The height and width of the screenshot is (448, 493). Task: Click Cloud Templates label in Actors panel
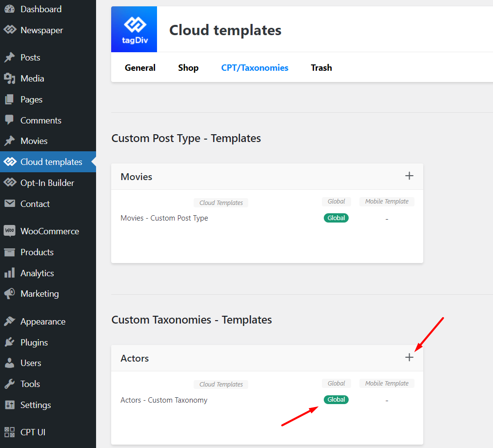[x=221, y=384]
